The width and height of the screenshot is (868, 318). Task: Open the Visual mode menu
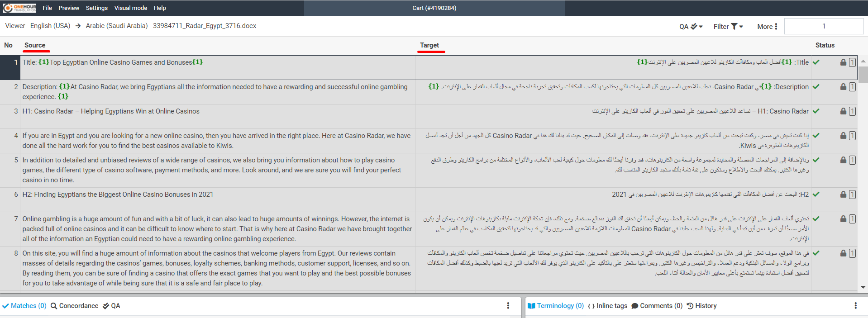pyautogui.click(x=130, y=8)
